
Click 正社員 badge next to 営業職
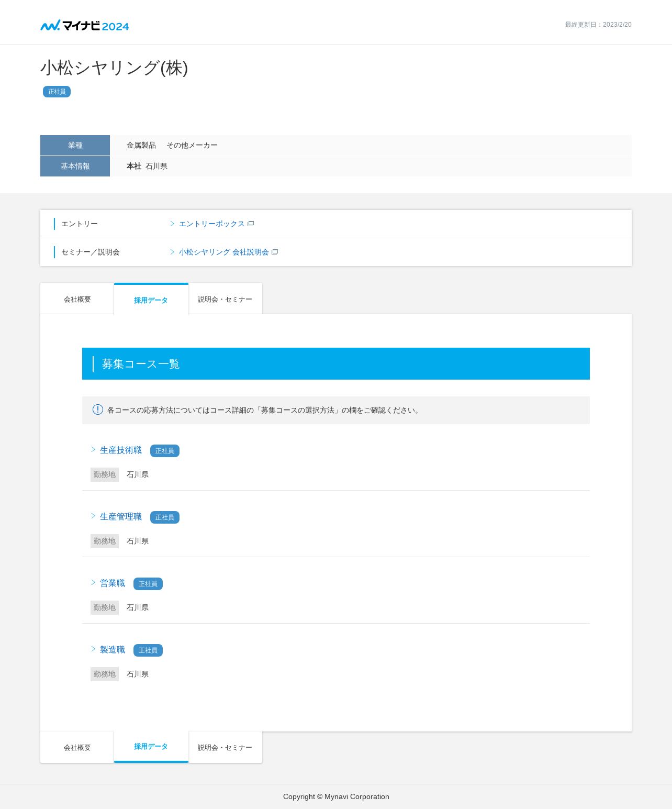[x=148, y=584]
